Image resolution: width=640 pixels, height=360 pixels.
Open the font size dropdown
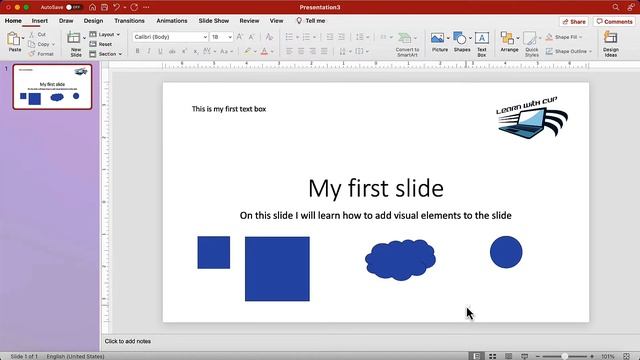coord(230,37)
